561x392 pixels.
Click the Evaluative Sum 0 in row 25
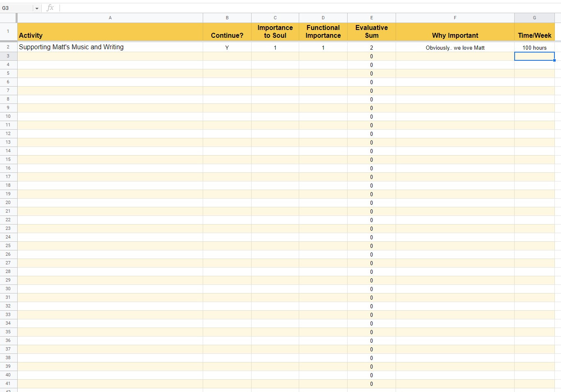371,246
